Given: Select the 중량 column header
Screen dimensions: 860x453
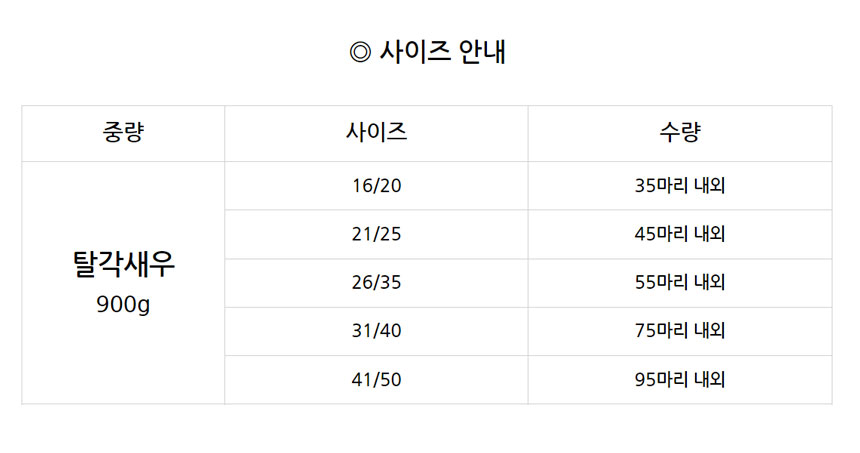Looking at the screenshot, I should [123, 133].
